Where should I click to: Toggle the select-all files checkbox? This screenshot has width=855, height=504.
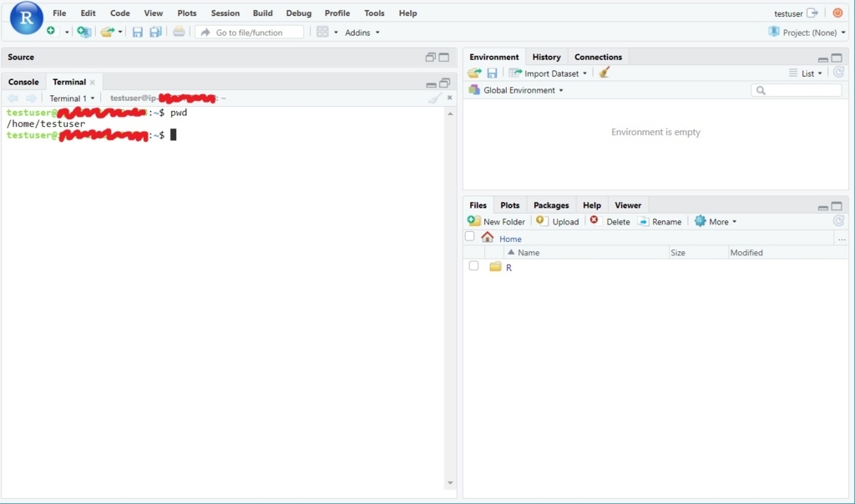469,236
